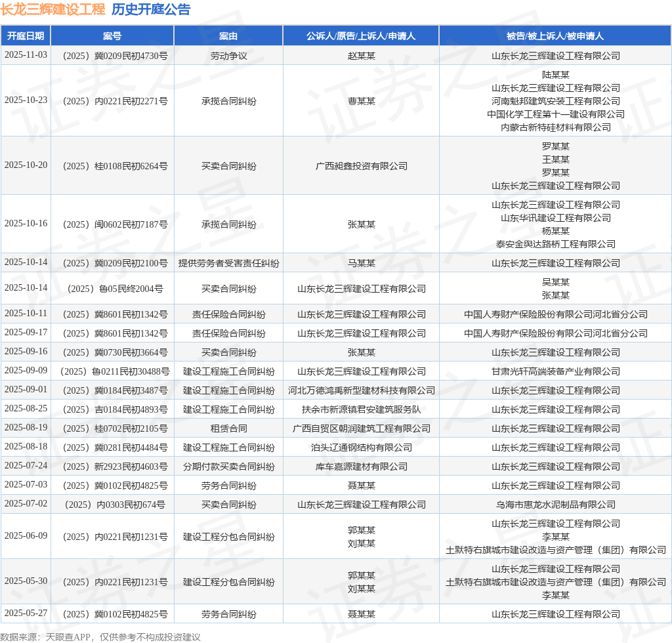Screen dimensions: 672x643
Task: Select date cell 2025-09-17
Action: click(x=26, y=333)
